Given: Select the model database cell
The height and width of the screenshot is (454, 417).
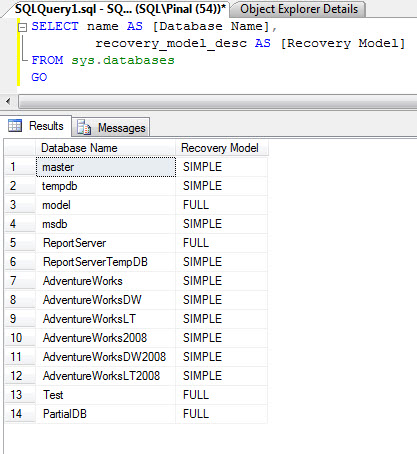Looking at the screenshot, I should pyautogui.click(x=106, y=205).
